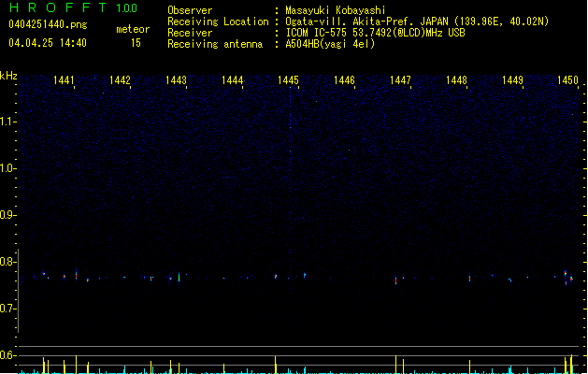Click the 1444 time axis label
Image resolution: width=588 pixels, height=374 pixels.
pos(232,80)
